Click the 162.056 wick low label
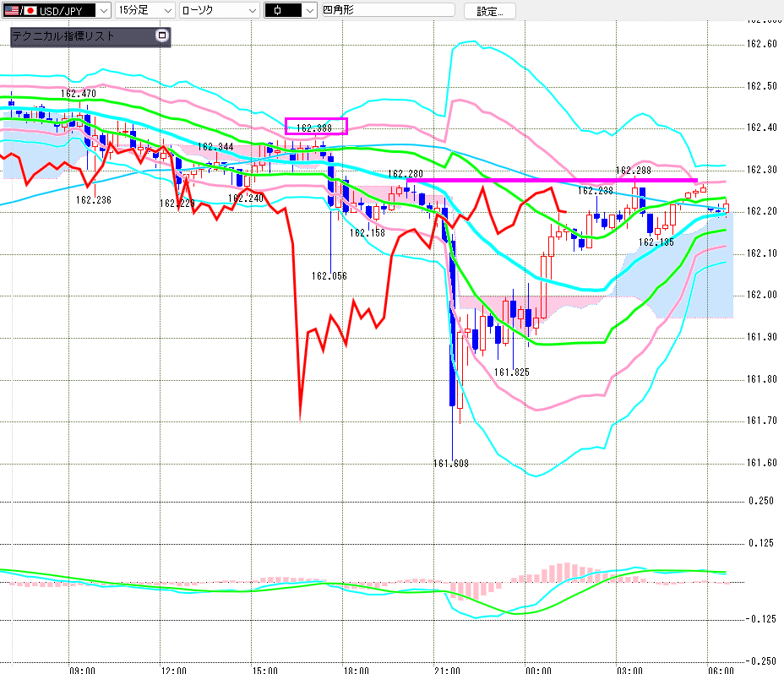This screenshot has height=674, width=784. pyautogui.click(x=329, y=276)
